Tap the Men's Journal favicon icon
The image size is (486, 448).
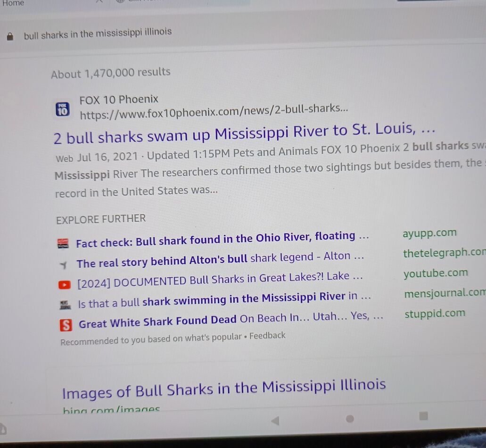coord(65,305)
